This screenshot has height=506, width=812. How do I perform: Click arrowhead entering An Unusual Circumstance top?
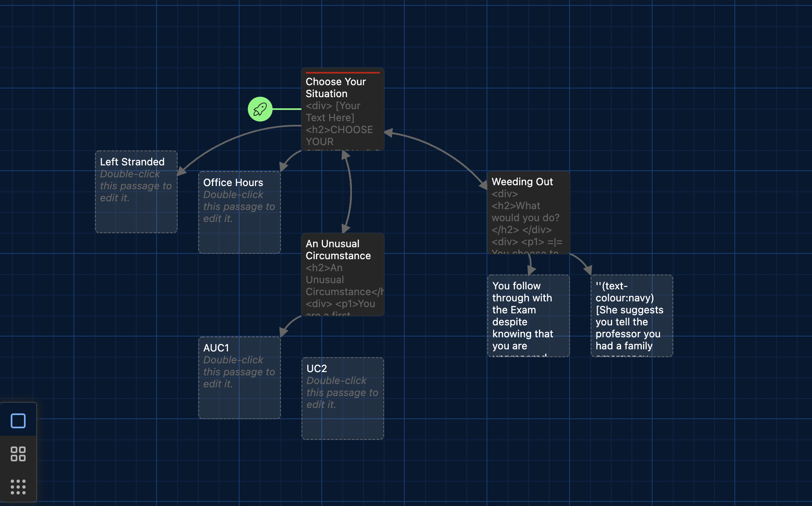(x=346, y=229)
